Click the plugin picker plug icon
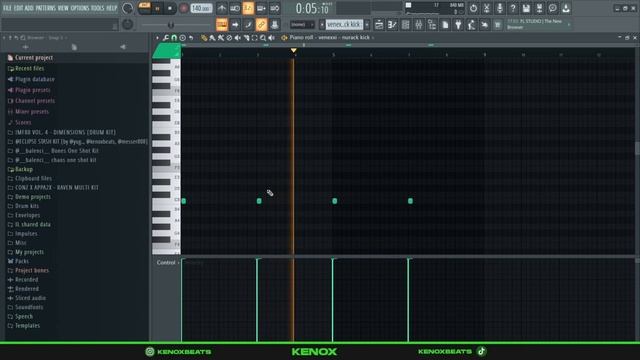 coord(458,25)
